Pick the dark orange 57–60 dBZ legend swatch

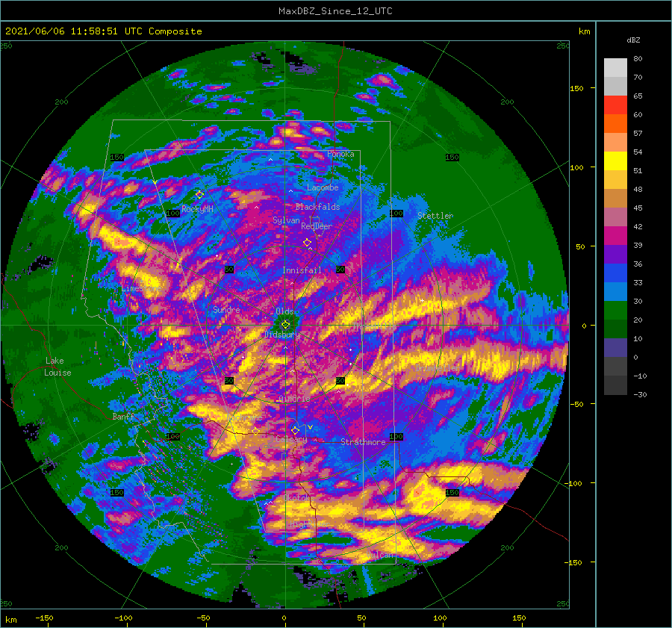coord(615,124)
